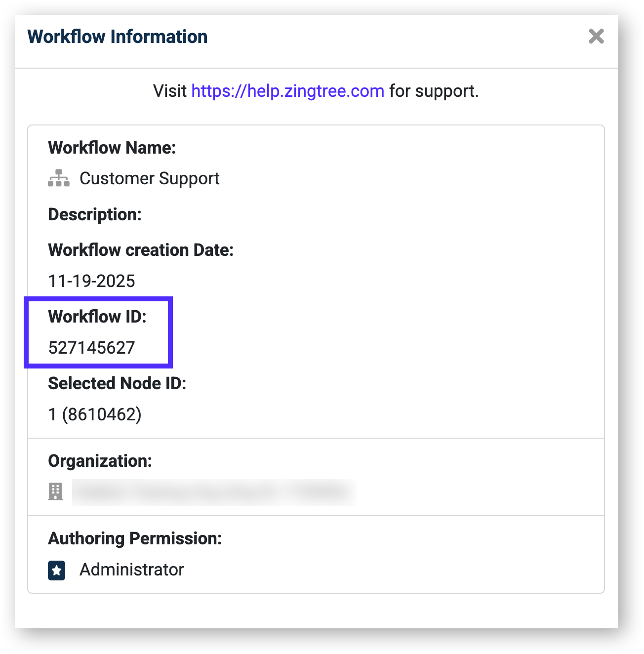The width and height of the screenshot is (644, 654).
Task: Select the Administrator permission text
Action: pyautogui.click(x=132, y=570)
